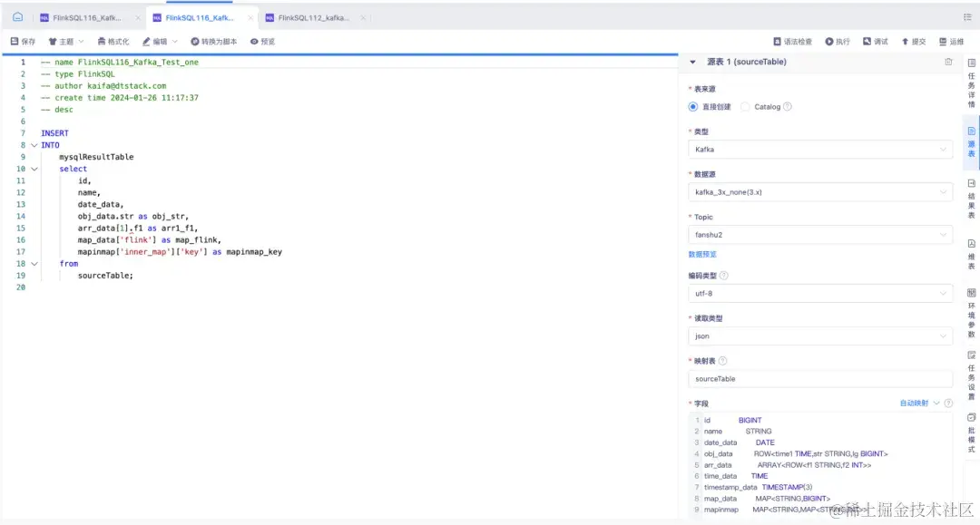
Task: Select Source table (源表) side tab
Action: pyautogui.click(x=971, y=142)
